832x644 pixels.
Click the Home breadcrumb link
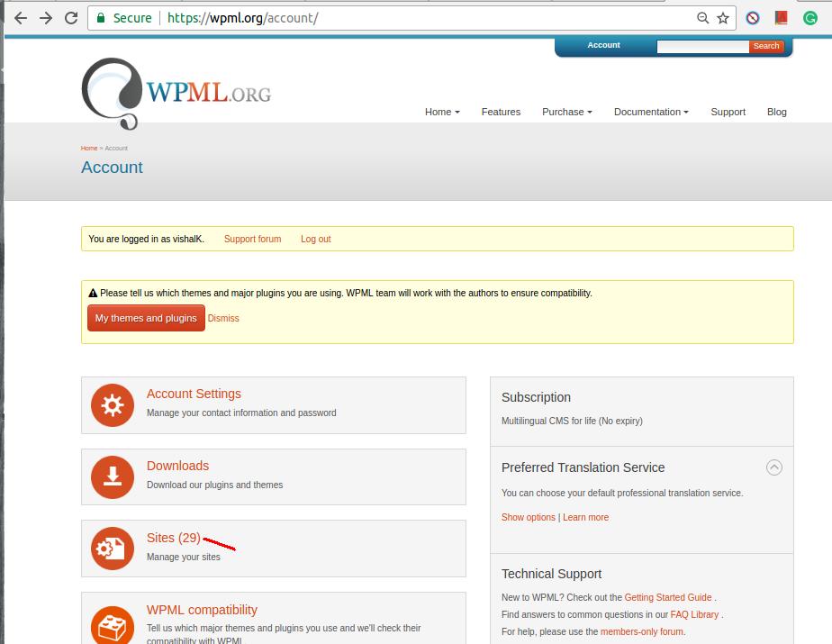[89, 148]
